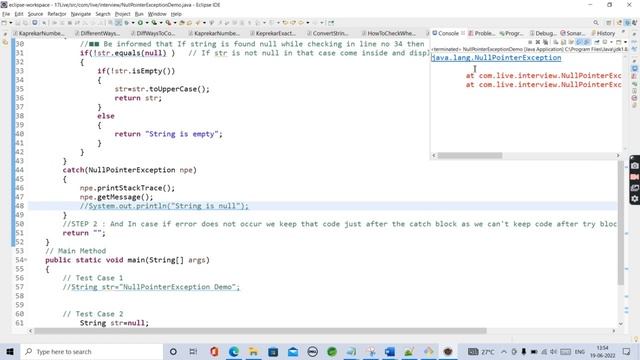
Task: Expand the Run configurations dropdown arrow
Action: click(147, 23)
